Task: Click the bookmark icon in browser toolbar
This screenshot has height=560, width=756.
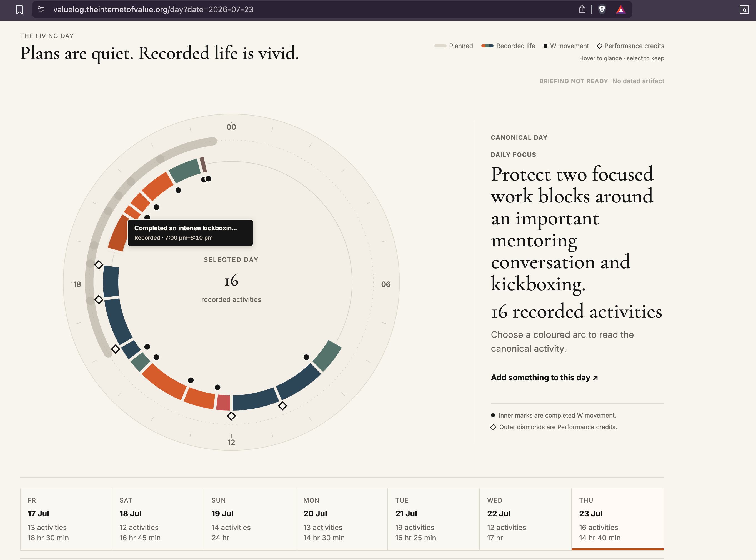Action: (19, 9)
